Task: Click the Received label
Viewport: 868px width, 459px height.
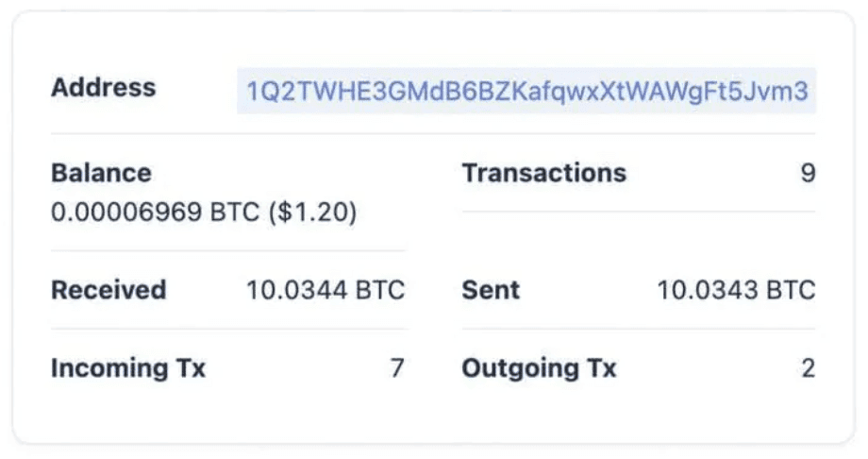Action: click(x=108, y=290)
